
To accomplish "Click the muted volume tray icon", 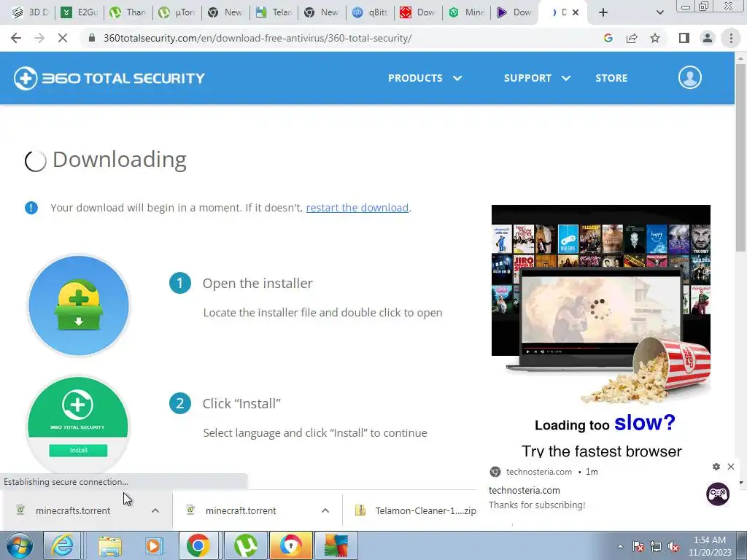I will [x=673, y=547].
